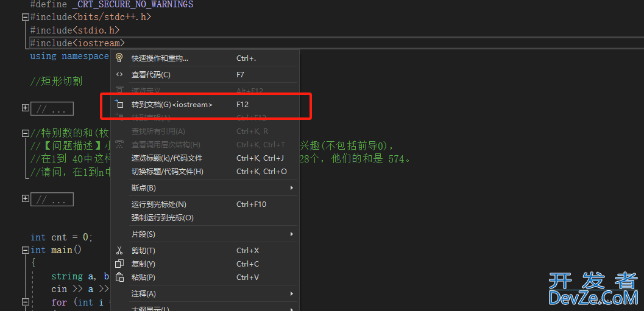Open 快速操作和重构 menu entry

pos(205,58)
